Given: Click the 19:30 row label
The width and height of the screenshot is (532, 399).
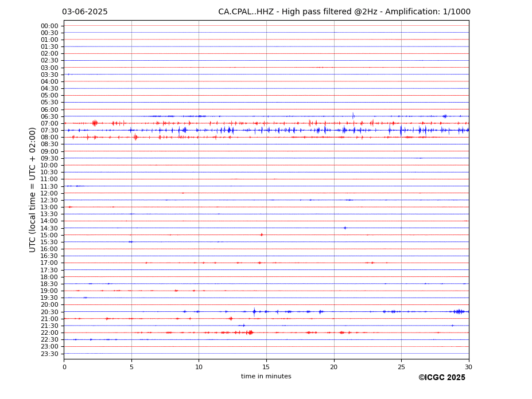Looking at the screenshot, I should (x=49, y=298).
